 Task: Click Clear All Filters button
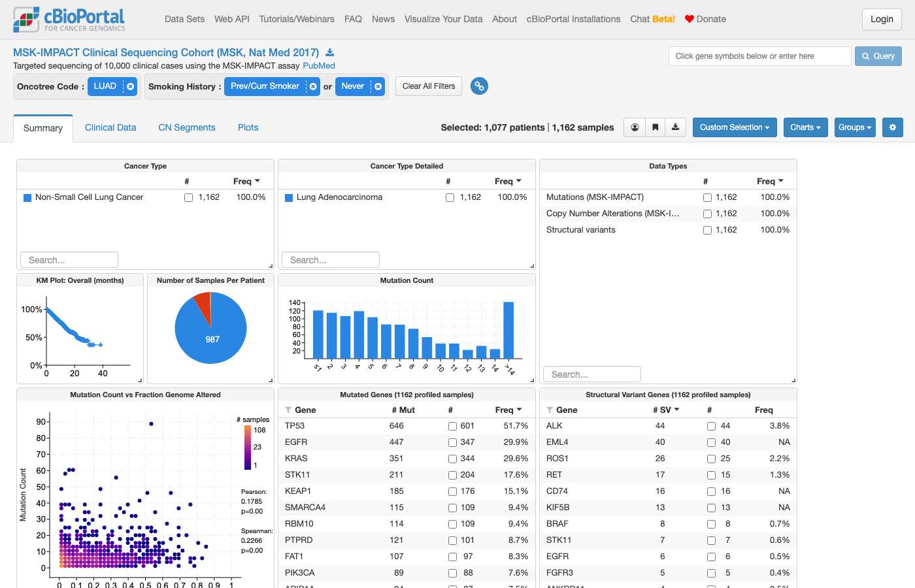point(429,86)
